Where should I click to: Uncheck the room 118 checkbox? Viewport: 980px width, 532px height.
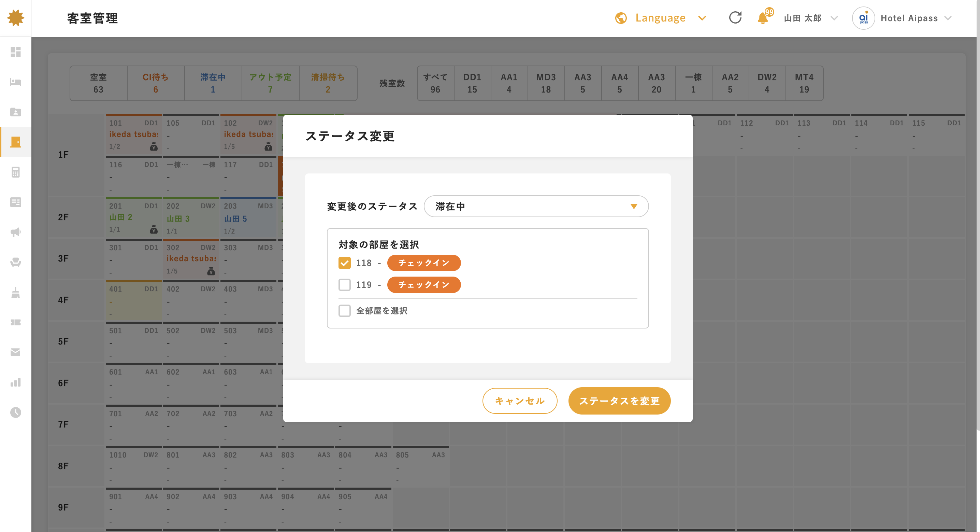[x=344, y=263]
